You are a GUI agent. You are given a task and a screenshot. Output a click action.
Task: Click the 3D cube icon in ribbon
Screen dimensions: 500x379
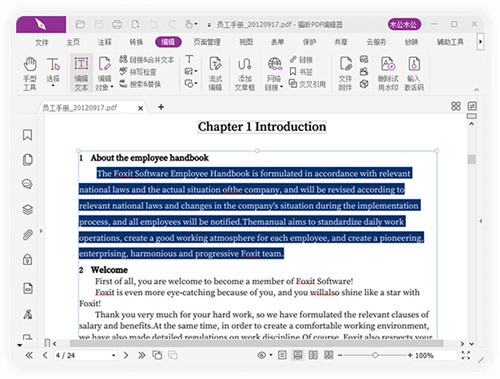364,84
